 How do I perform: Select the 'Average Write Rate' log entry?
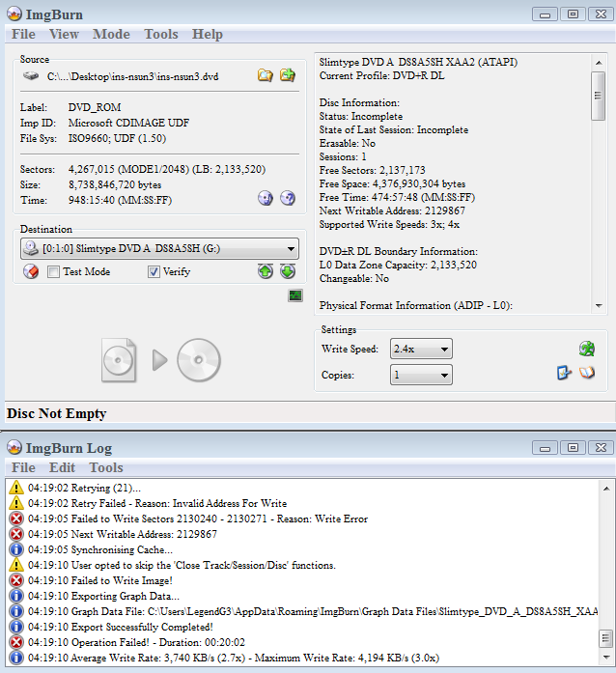click(x=303, y=658)
